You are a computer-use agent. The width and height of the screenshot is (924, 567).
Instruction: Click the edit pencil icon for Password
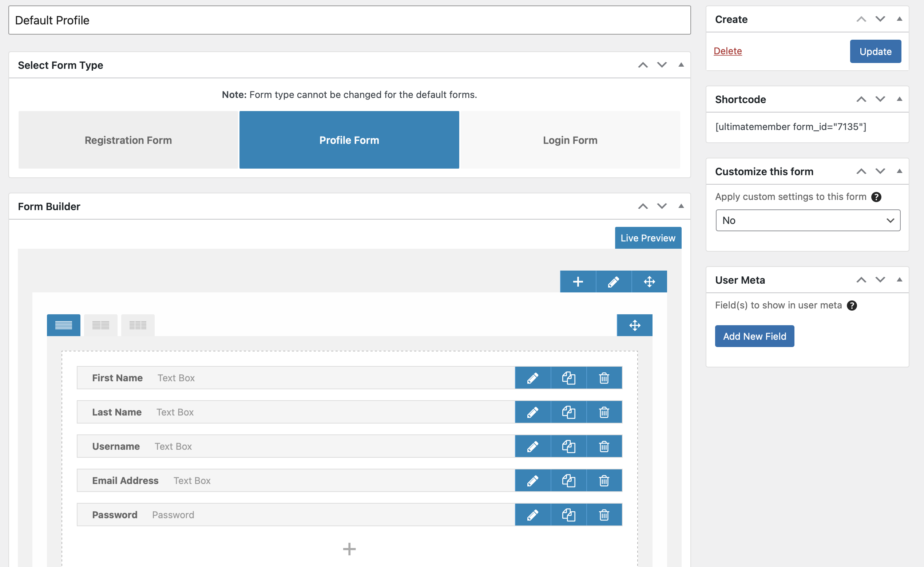click(533, 514)
